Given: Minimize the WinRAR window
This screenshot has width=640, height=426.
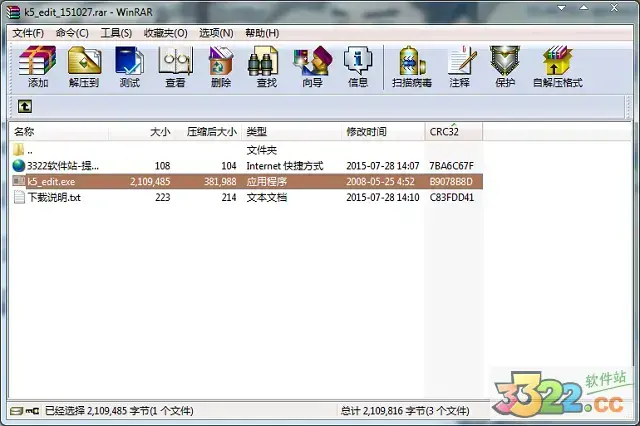Looking at the screenshot, I should [x=562, y=8].
